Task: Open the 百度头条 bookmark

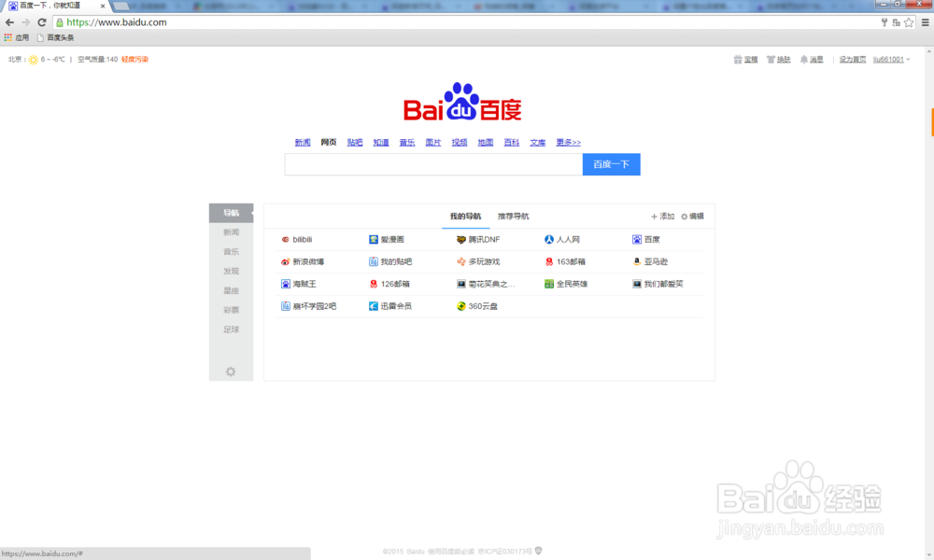Action: click(x=55, y=37)
